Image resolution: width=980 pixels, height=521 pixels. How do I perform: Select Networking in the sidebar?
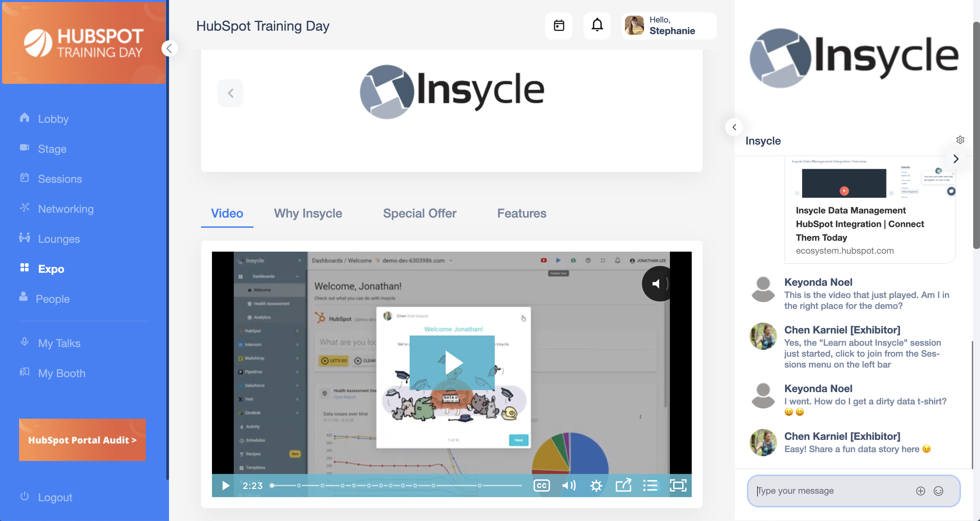pyautogui.click(x=56, y=209)
